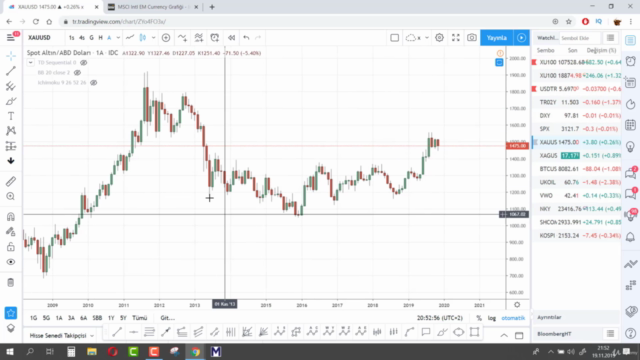Open the hamburger main menu
Image resolution: width=640 pixels, height=360 pixels.
point(11,38)
